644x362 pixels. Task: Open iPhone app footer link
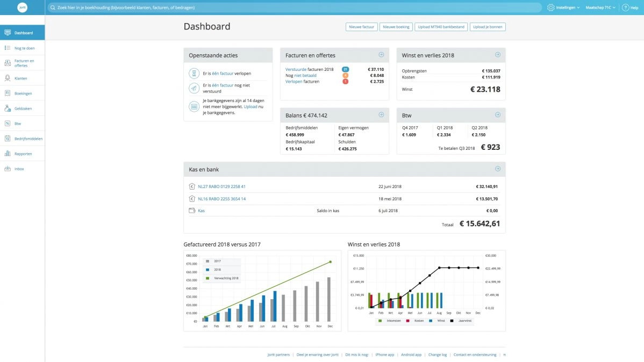coord(384,354)
